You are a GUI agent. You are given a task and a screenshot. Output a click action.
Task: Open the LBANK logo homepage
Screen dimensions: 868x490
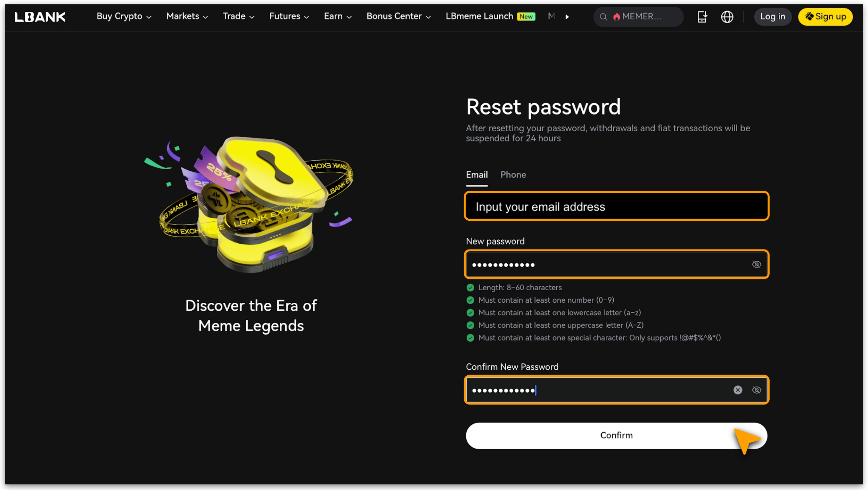tap(40, 17)
